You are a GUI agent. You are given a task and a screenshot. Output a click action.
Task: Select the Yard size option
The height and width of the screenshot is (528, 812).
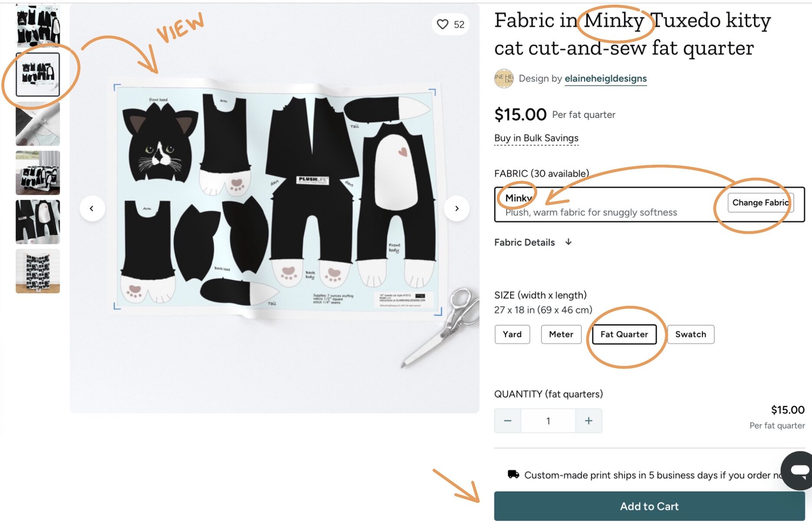point(512,334)
